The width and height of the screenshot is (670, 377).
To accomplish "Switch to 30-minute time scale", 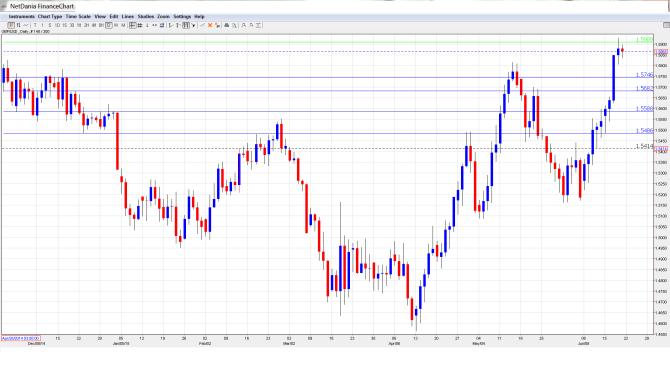I will coord(72,26).
